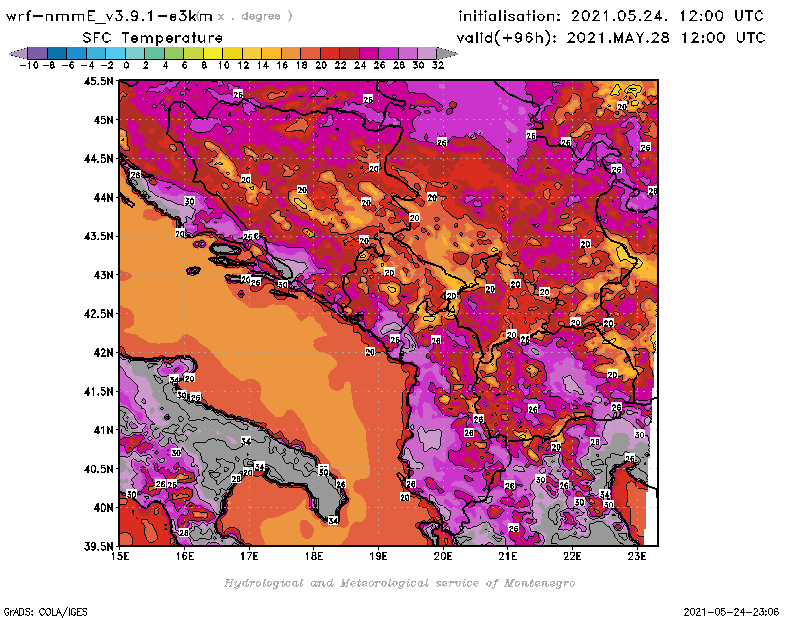
Task: Click the legend swatch between -4 and -2
Action: tap(96, 53)
